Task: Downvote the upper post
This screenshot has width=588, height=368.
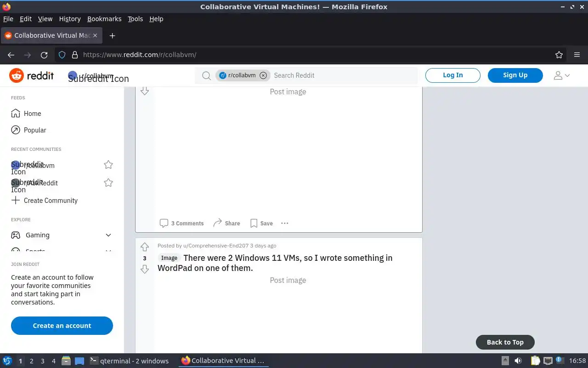Action: 145,91
